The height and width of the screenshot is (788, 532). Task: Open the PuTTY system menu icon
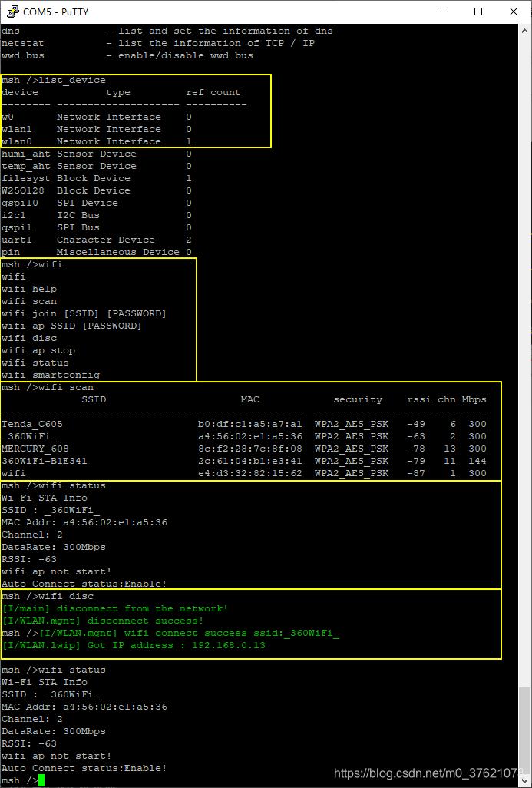[x=12, y=12]
